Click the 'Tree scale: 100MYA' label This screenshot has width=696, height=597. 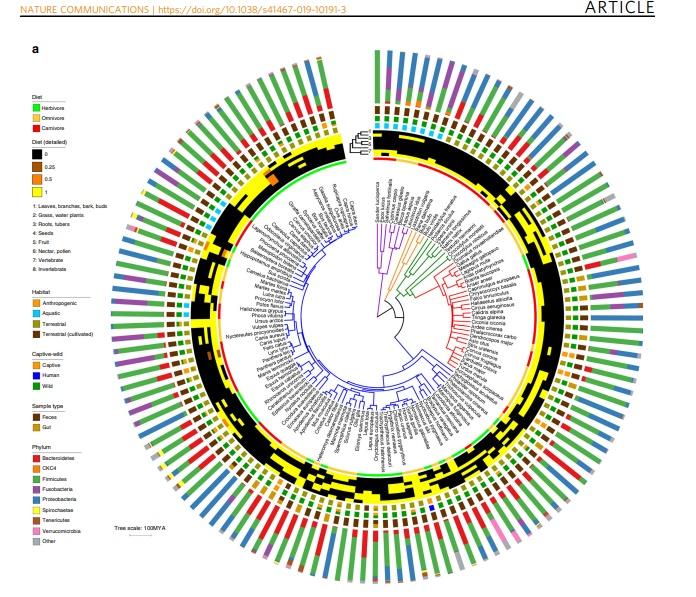point(140,528)
